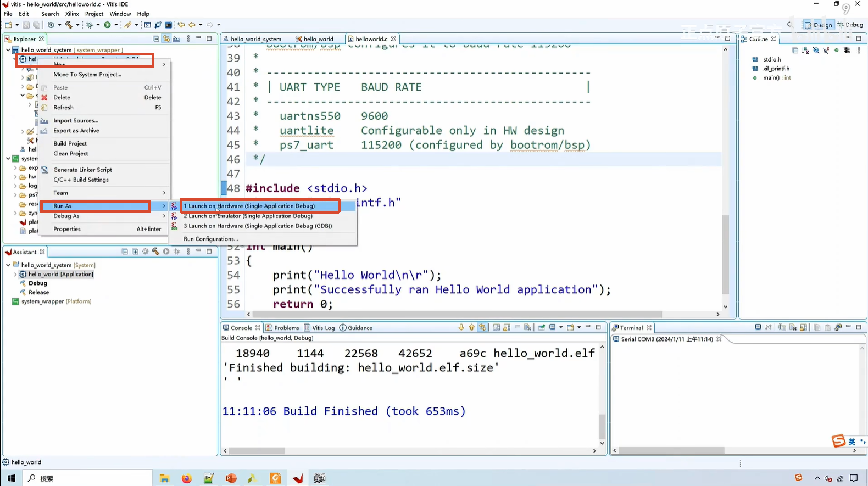The height and width of the screenshot is (486, 868).
Task: Click Generate Linker Script menu entry
Action: click(x=104, y=170)
